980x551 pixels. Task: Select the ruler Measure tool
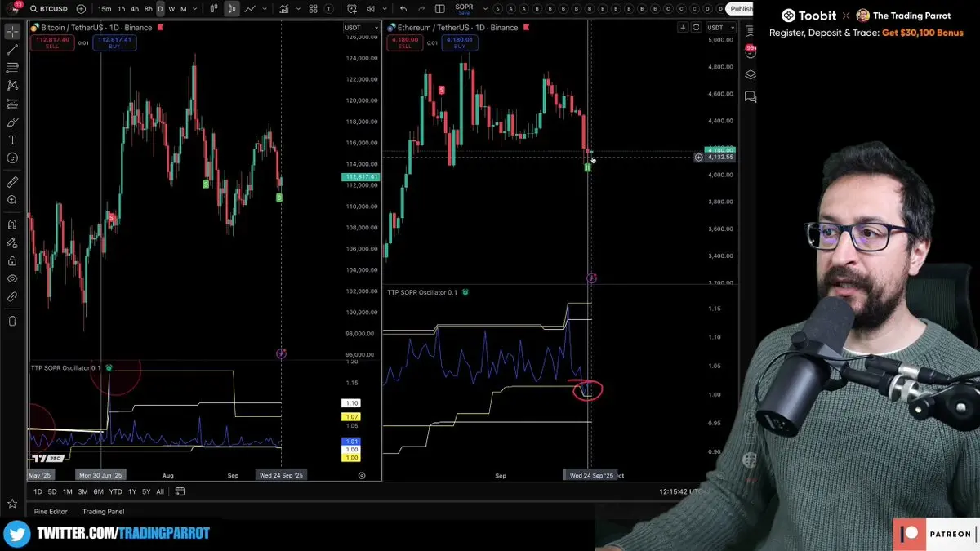[12, 181]
